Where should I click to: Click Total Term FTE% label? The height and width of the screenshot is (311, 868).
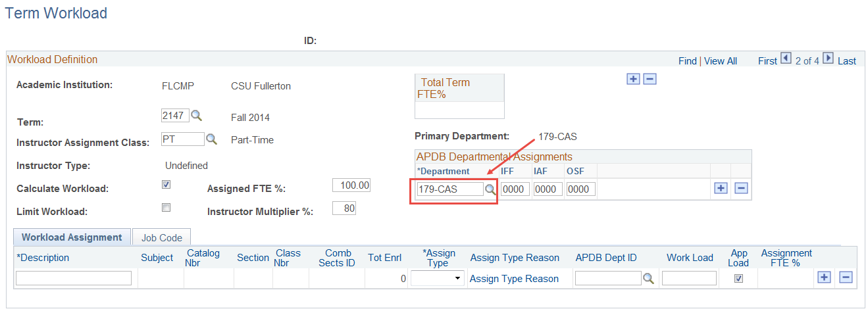pos(444,88)
